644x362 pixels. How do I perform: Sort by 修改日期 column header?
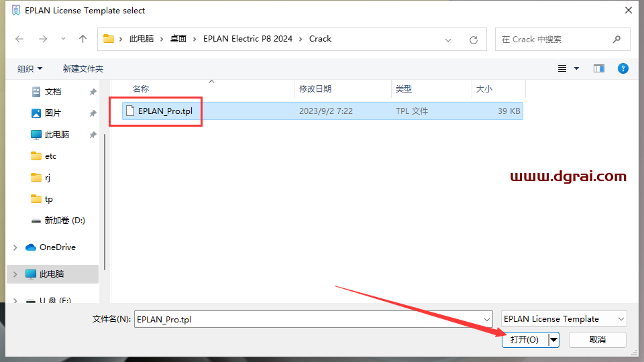[315, 88]
